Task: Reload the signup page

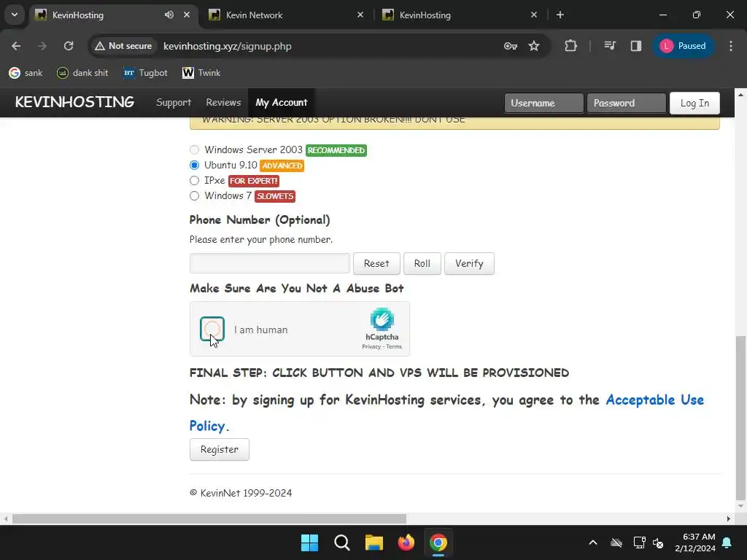Action: coord(69,46)
